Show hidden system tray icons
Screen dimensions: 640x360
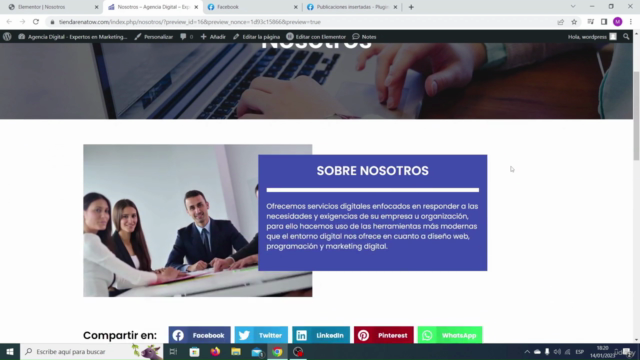527,352
